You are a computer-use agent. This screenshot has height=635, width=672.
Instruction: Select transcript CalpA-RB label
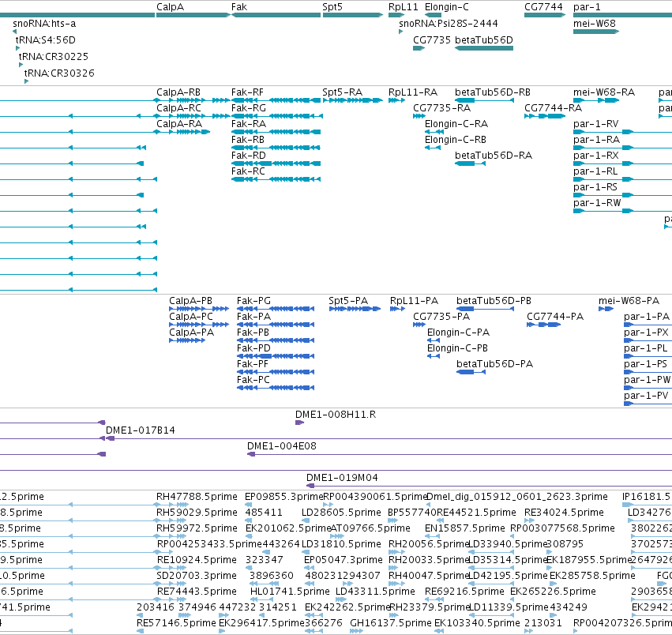tap(178, 92)
